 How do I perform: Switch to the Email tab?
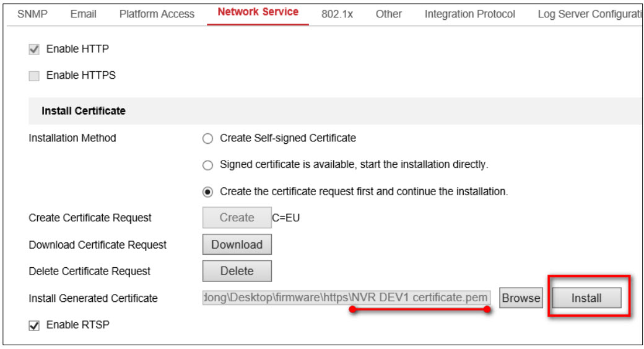coord(83,14)
